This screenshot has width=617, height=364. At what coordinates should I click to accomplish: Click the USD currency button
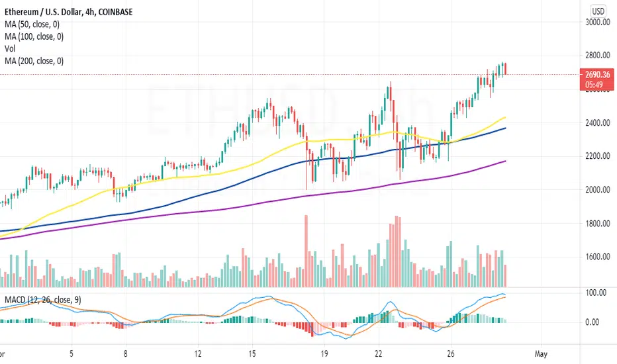(598, 11)
